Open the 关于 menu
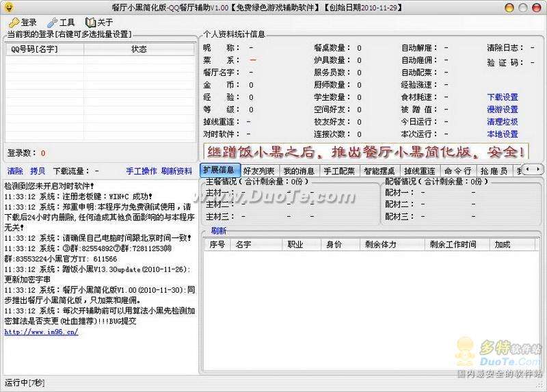Viewport: 547px width, 392px height. [100, 23]
